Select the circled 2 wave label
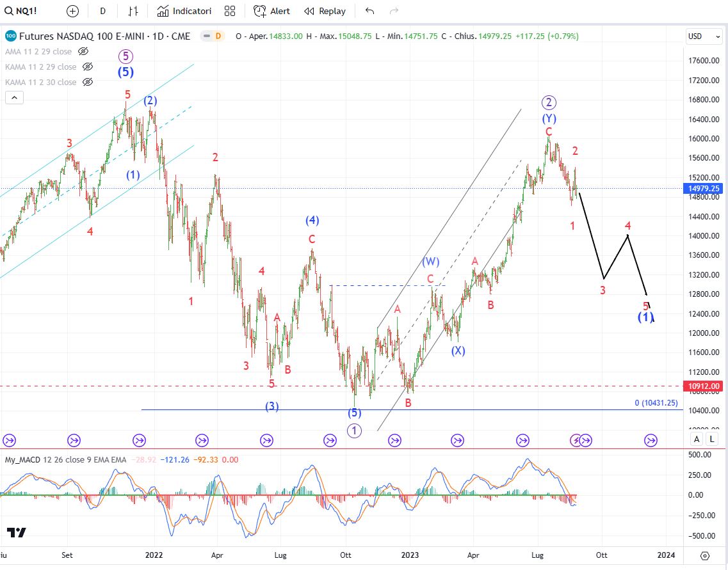Viewport: 728px width, 570px height. pyautogui.click(x=549, y=102)
